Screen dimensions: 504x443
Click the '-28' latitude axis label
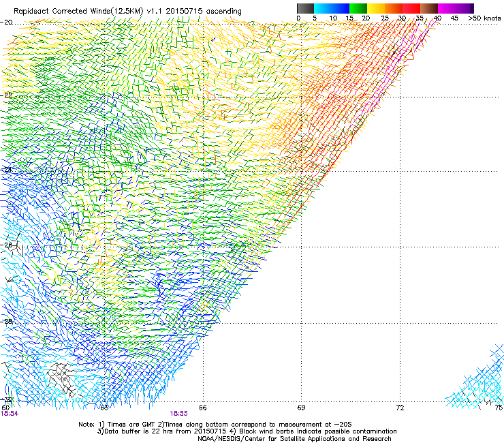point(6,321)
